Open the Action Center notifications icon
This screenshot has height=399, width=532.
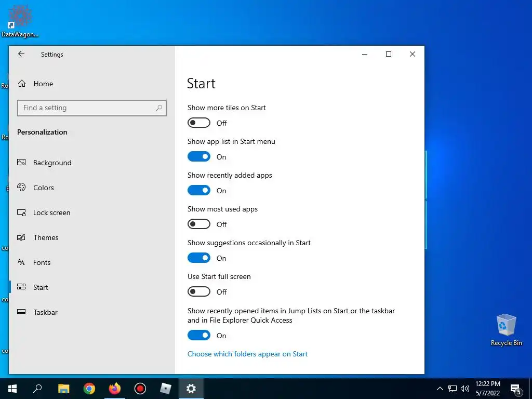tap(516, 389)
